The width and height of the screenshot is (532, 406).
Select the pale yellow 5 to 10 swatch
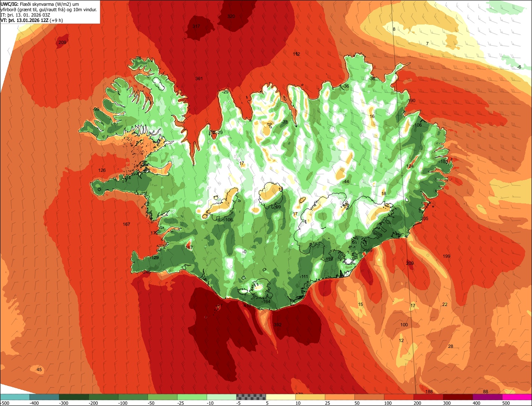(281, 397)
